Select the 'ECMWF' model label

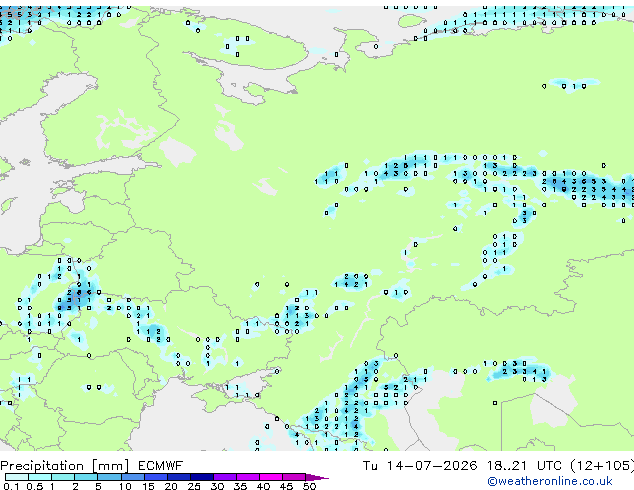point(161,466)
